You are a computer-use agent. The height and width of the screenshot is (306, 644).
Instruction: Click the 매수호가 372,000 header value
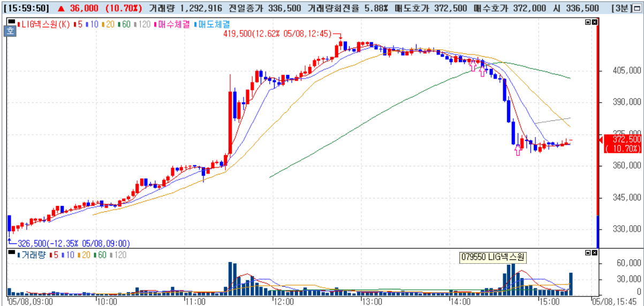coord(510,9)
